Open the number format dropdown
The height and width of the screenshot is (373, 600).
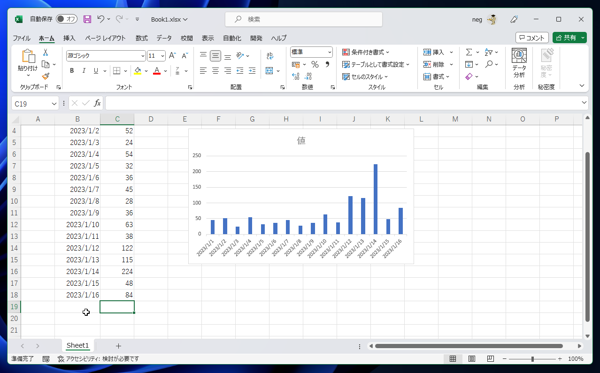[x=329, y=52]
